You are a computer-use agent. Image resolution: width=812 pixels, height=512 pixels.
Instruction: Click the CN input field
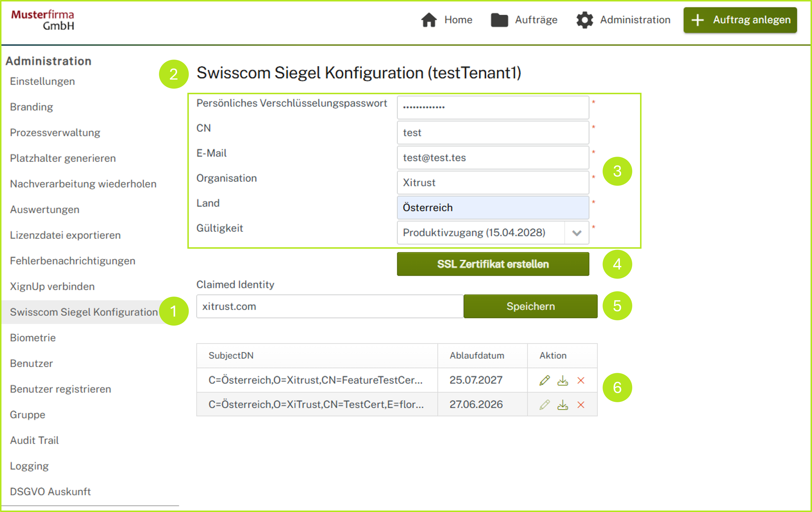tap(493, 132)
